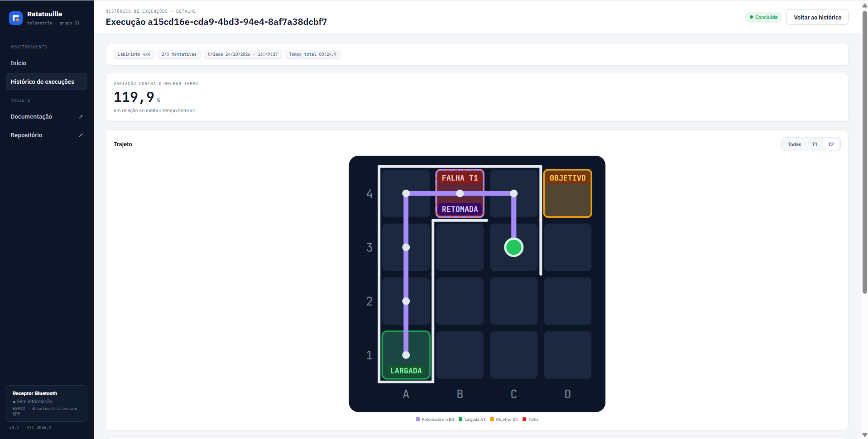Click the purple Retomada em B4 legend swatch
This screenshot has width=868, height=439.
(x=418, y=420)
